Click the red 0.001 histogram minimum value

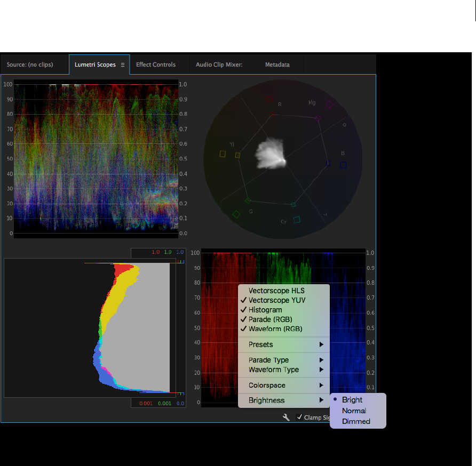point(146,403)
